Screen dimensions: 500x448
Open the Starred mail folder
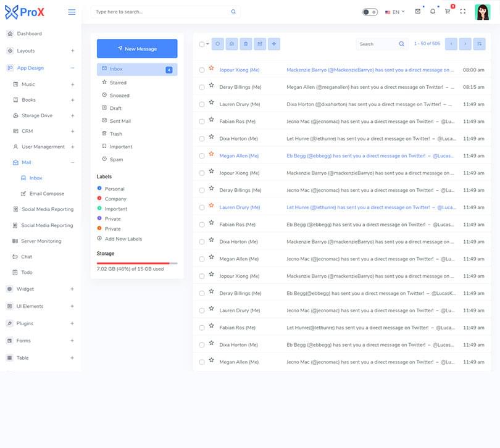[x=118, y=83]
